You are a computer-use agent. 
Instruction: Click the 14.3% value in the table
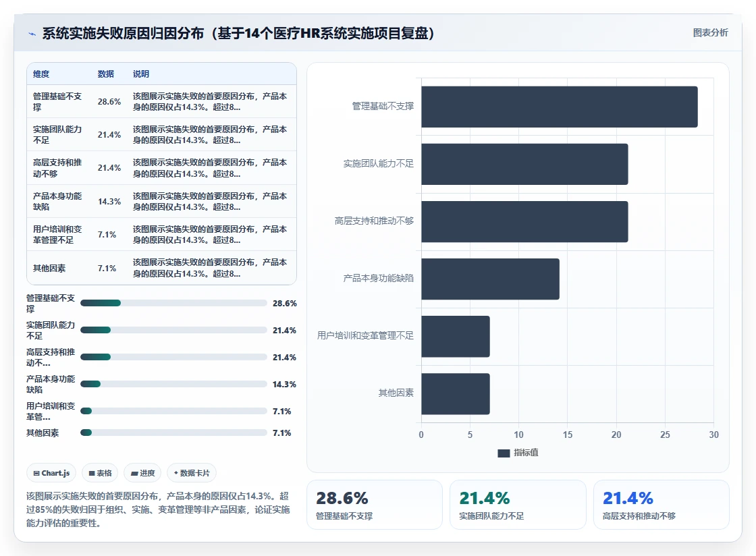(109, 201)
